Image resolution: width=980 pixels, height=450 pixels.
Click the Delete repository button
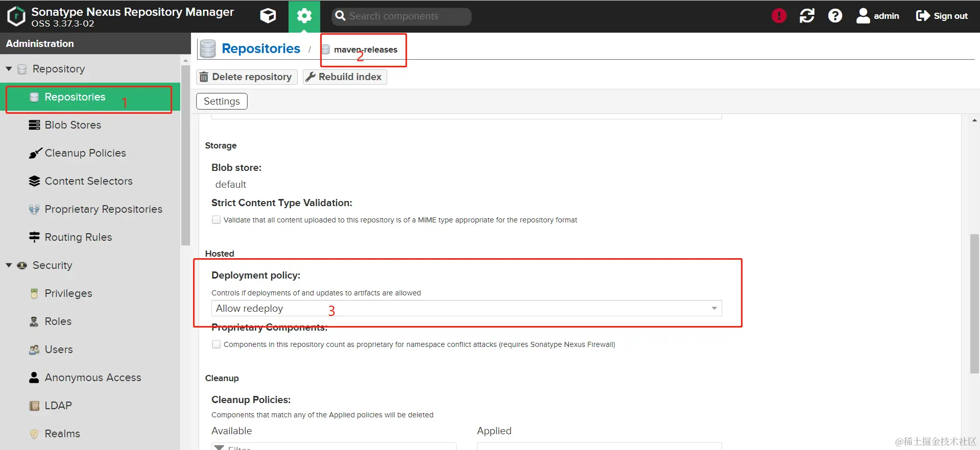click(x=246, y=77)
